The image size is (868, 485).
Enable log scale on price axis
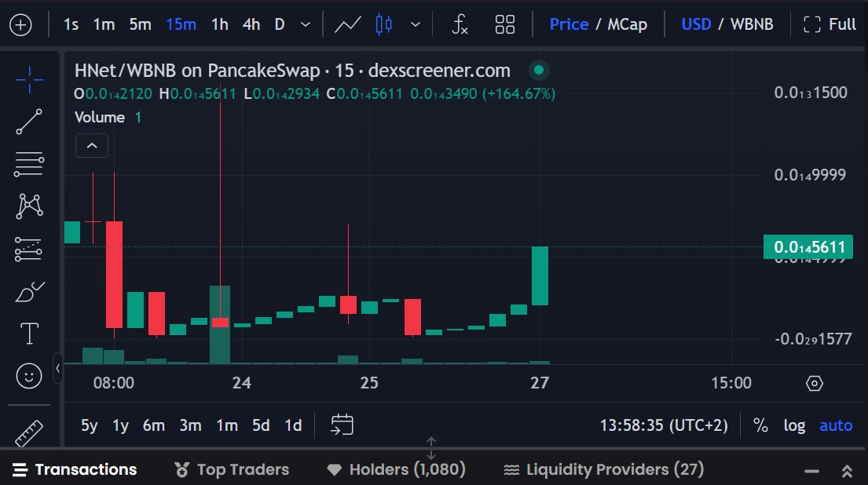point(794,425)
